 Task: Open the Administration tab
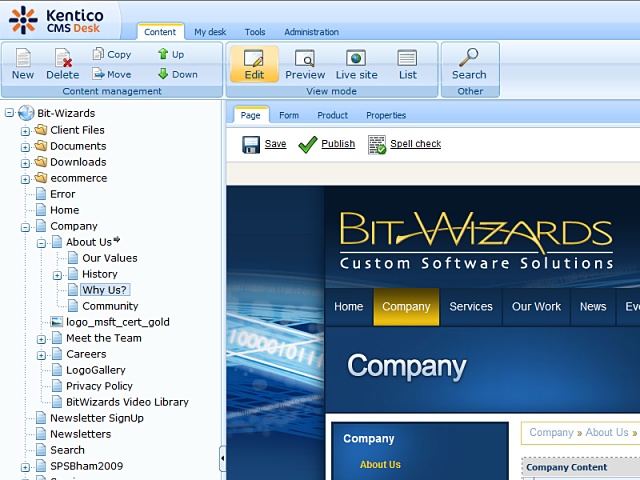coord(311,32)
